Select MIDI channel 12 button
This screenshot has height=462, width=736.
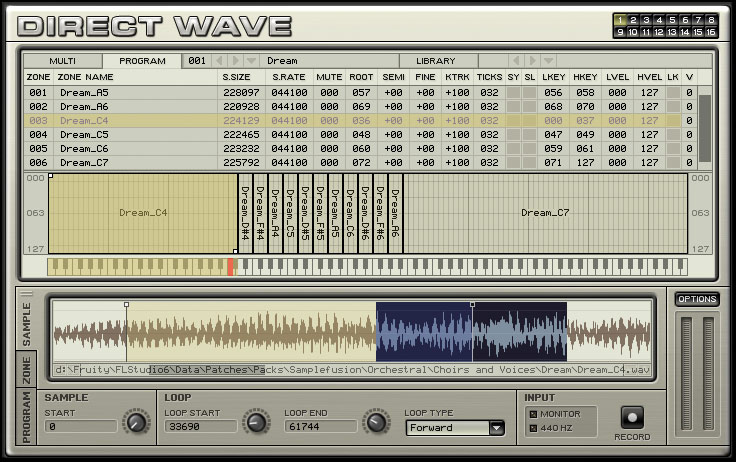(x=659, y=32)
